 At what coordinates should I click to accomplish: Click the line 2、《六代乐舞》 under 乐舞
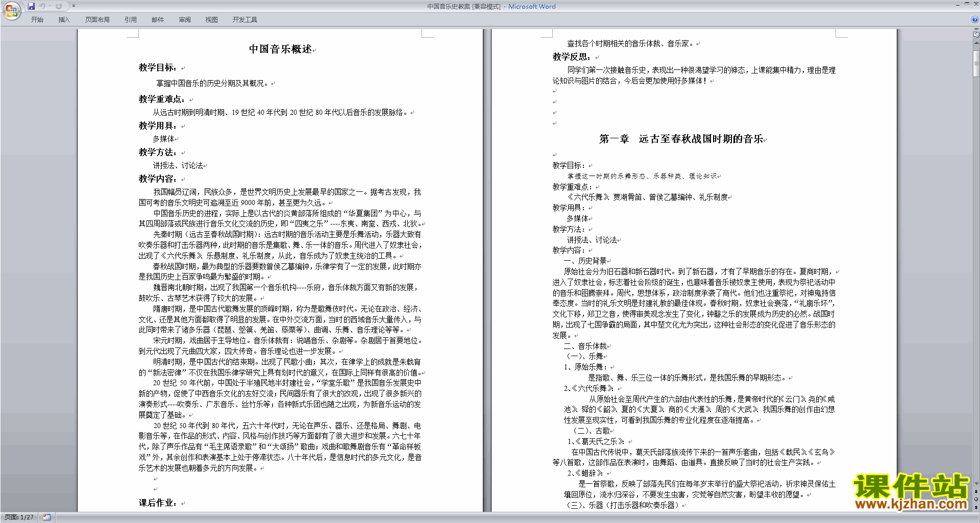[589, 388]
